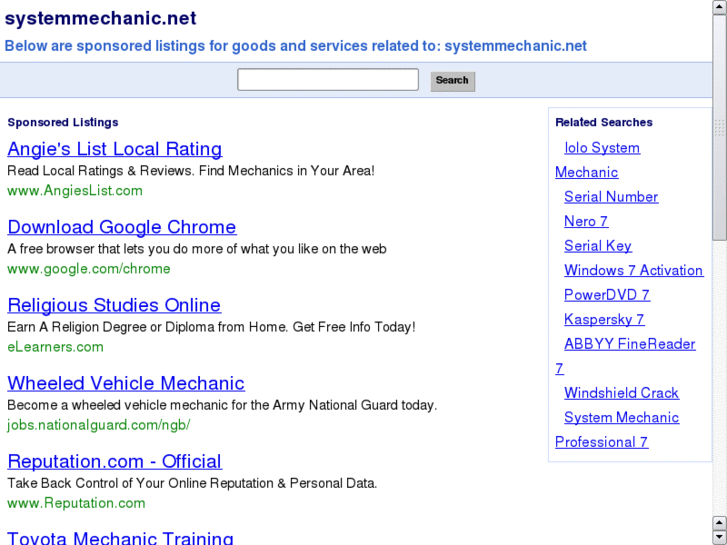
Task: Open the Religious Studies Online link
Action: pyautogui.click(x=114, y=305)
